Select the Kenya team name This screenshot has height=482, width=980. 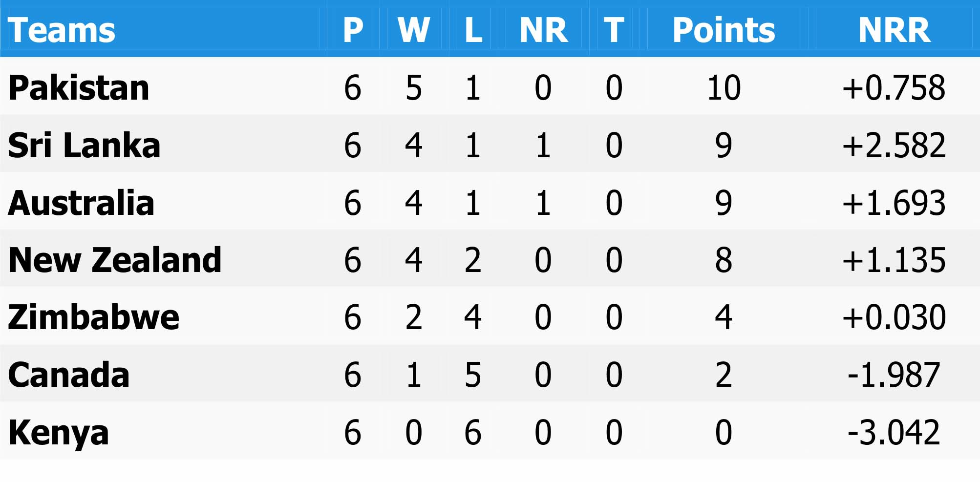(59, 433)
